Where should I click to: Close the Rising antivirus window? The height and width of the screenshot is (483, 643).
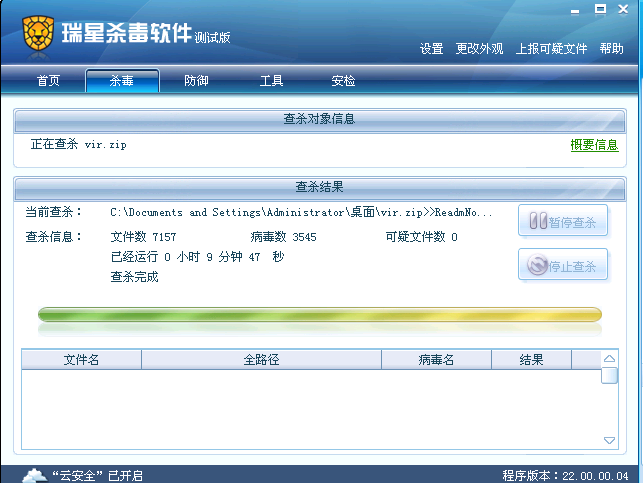(623, 9)
